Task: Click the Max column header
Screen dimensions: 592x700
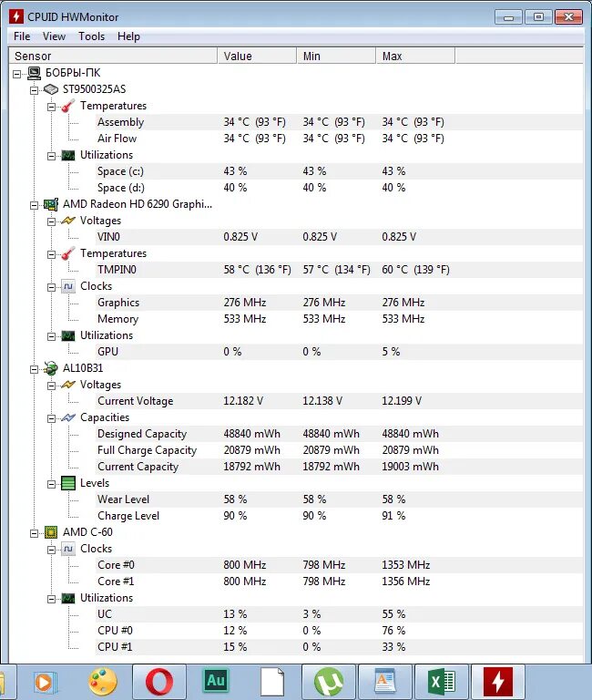Action: pos(415,57)
